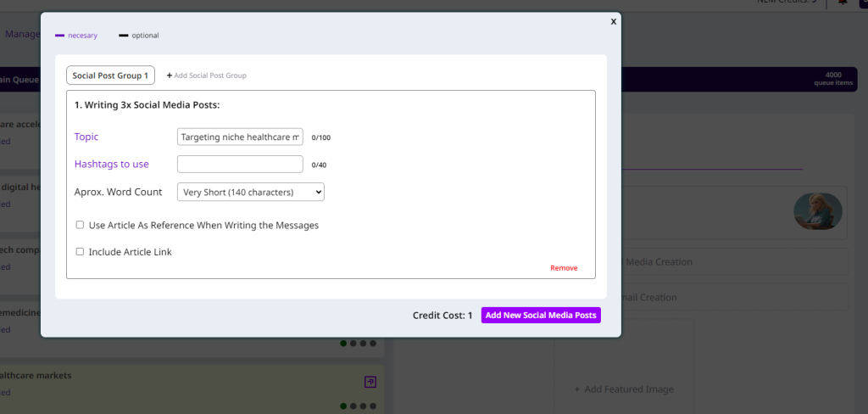Click the black optional legend marker

coord(124,36)
